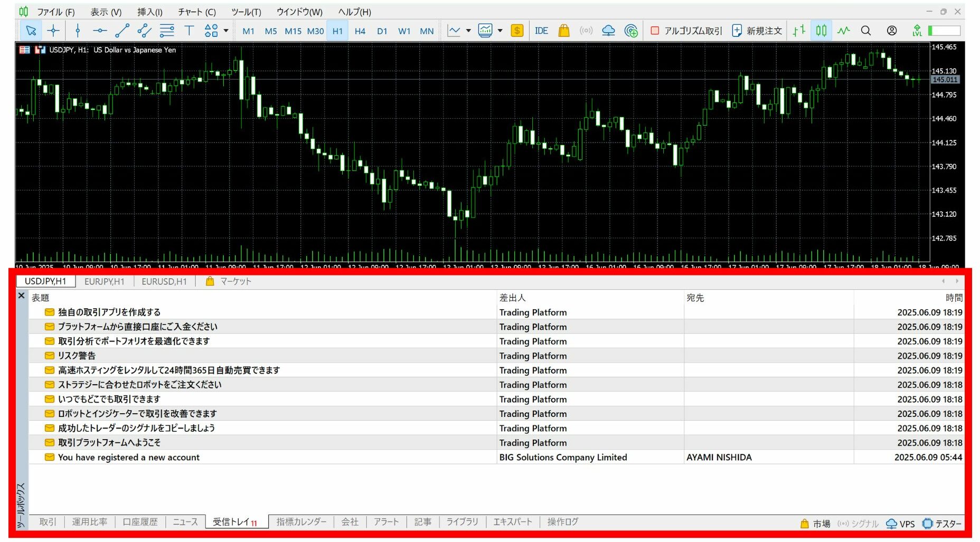Select the crosshair tool

(x=53, y=31)
